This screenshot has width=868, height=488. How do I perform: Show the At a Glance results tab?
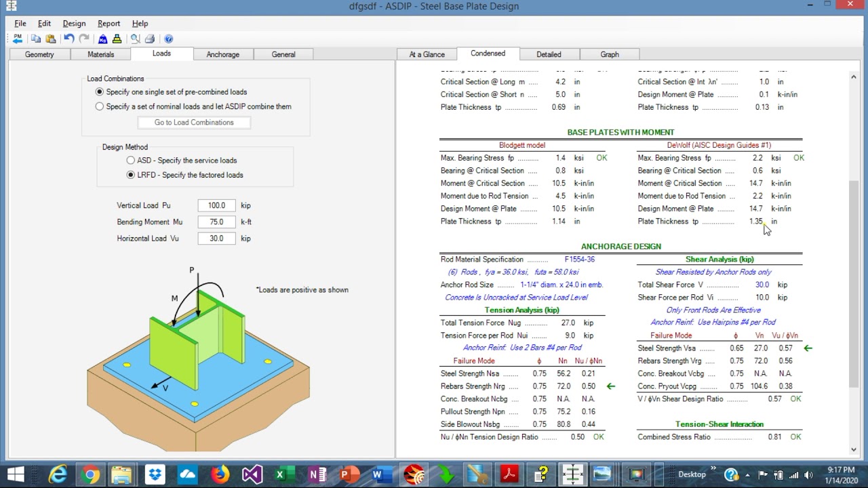click(x=427, y=54)
